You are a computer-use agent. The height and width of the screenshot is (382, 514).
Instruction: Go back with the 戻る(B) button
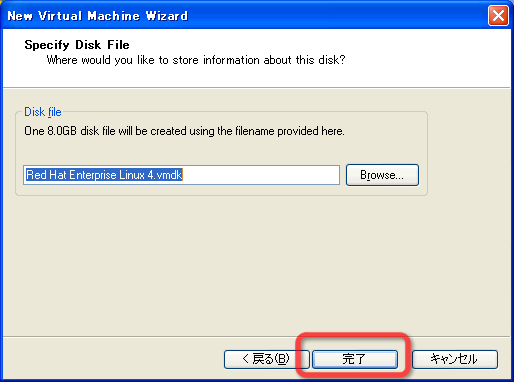(266, 359)
